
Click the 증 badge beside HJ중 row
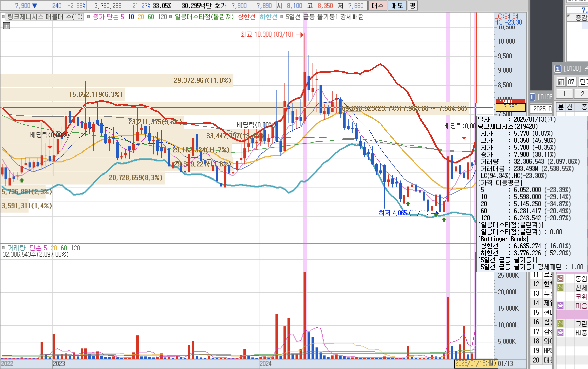(x=560, y=333)
